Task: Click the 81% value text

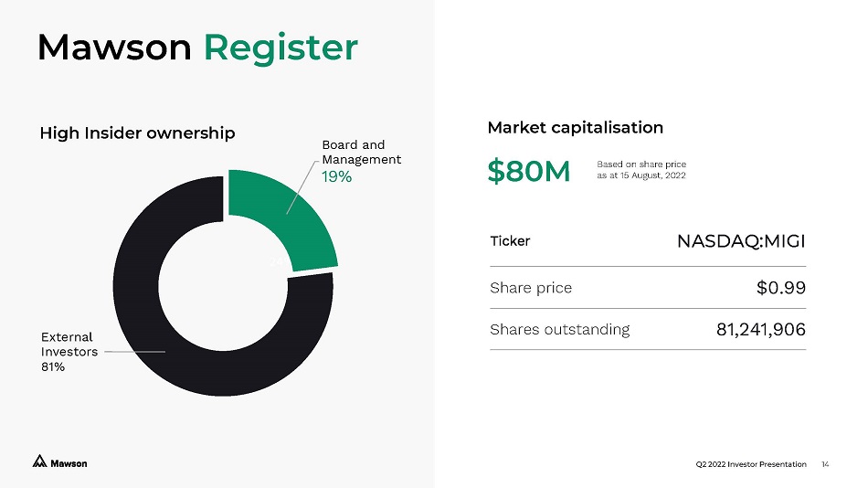Action: coord(53,366)
